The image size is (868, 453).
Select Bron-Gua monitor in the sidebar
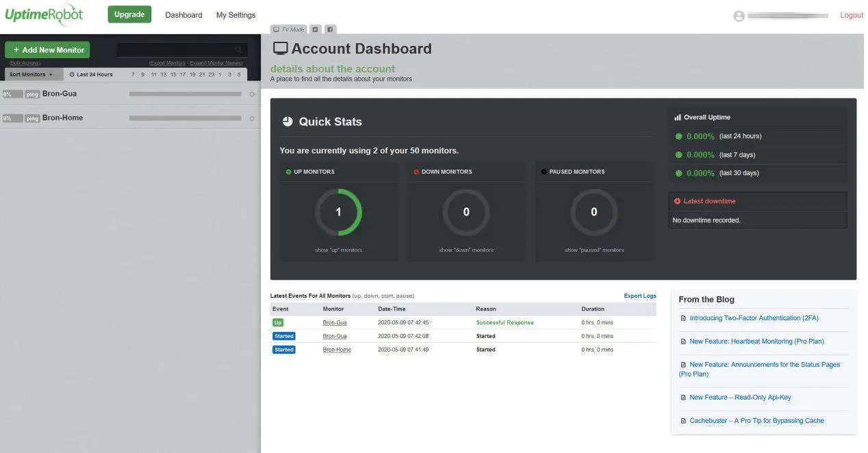[60, 94]
